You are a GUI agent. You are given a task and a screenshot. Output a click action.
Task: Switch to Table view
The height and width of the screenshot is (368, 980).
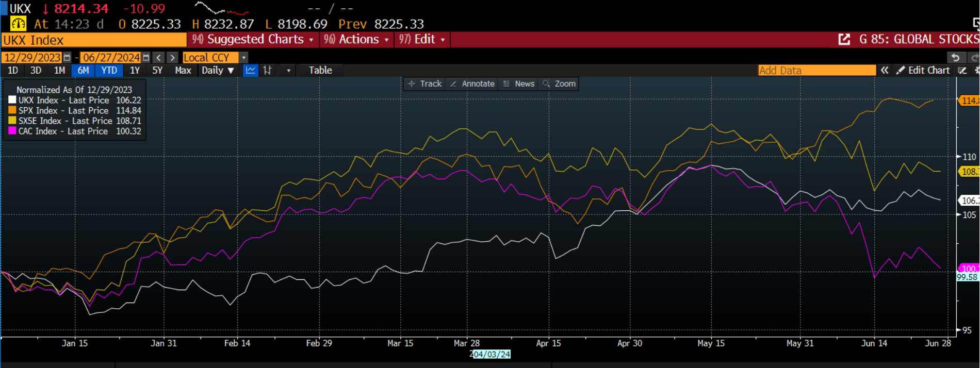320,71
